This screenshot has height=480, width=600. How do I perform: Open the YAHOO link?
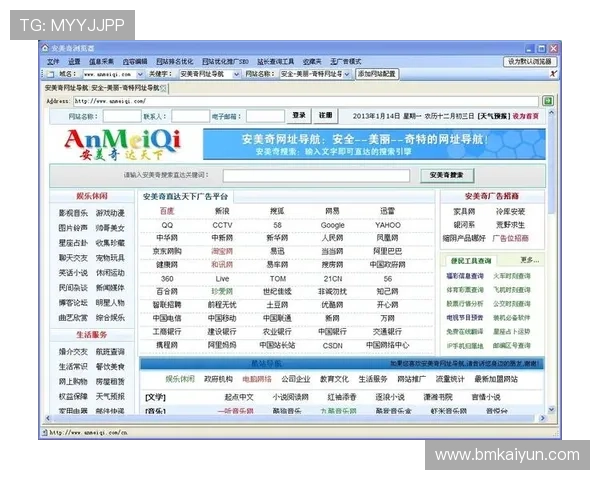tap(388, 225)
